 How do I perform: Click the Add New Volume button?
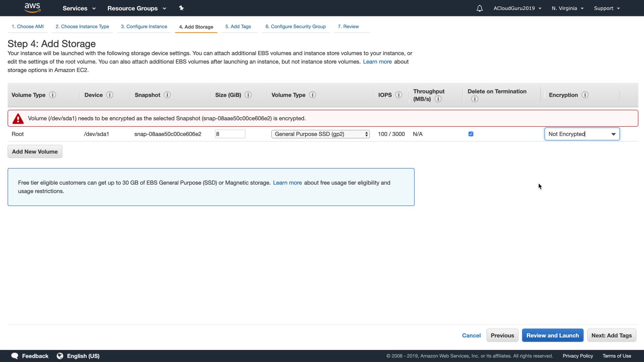[35, 152]
